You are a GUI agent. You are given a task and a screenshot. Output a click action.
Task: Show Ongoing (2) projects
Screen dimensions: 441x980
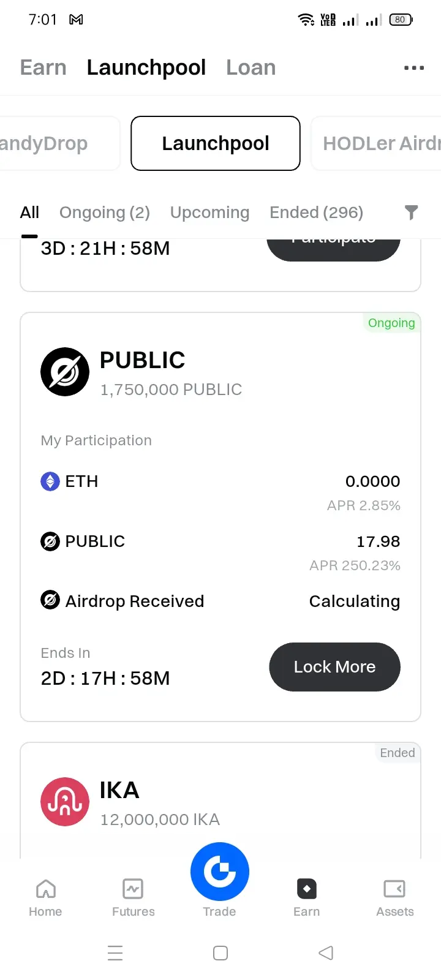coord(105,213)
